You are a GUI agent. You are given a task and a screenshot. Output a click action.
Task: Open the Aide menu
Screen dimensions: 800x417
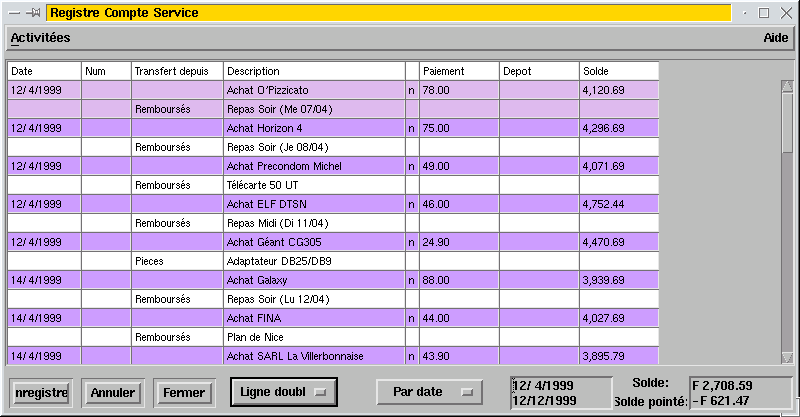click(775, 37)
